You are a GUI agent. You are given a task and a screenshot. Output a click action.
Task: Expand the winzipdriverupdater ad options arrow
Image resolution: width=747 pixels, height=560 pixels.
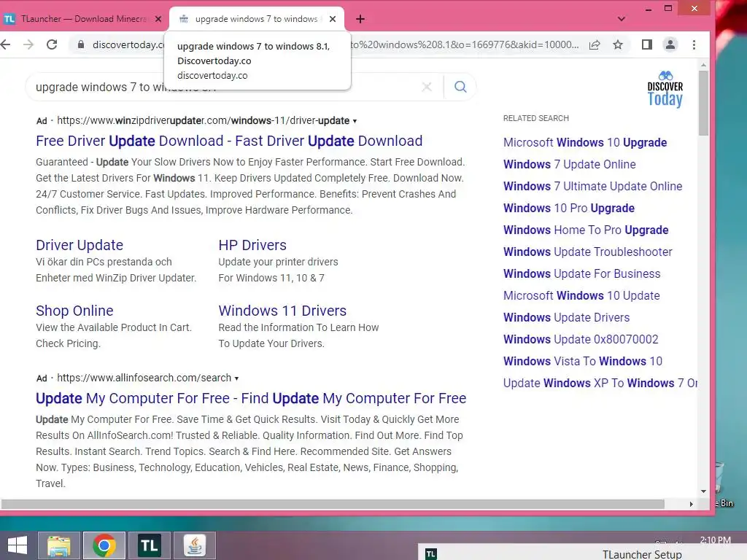click(355, 122)
